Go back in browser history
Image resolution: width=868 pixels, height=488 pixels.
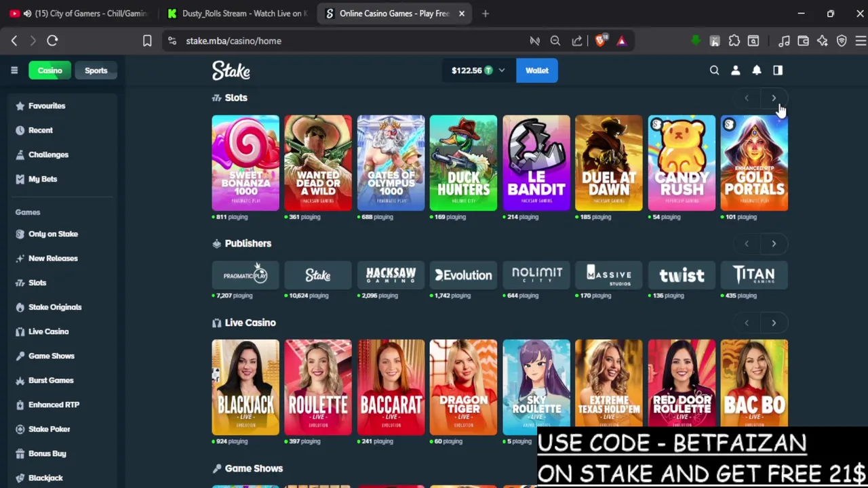point(14,41)
